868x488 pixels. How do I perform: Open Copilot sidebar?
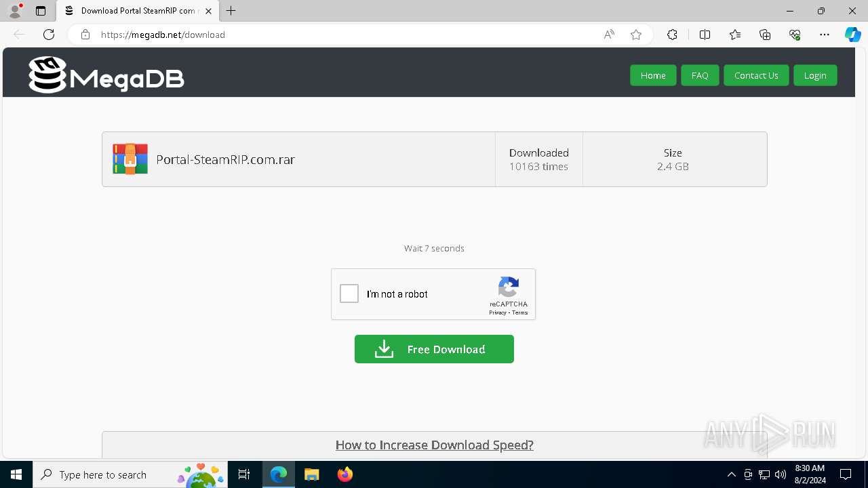click(x=852, y=35)
